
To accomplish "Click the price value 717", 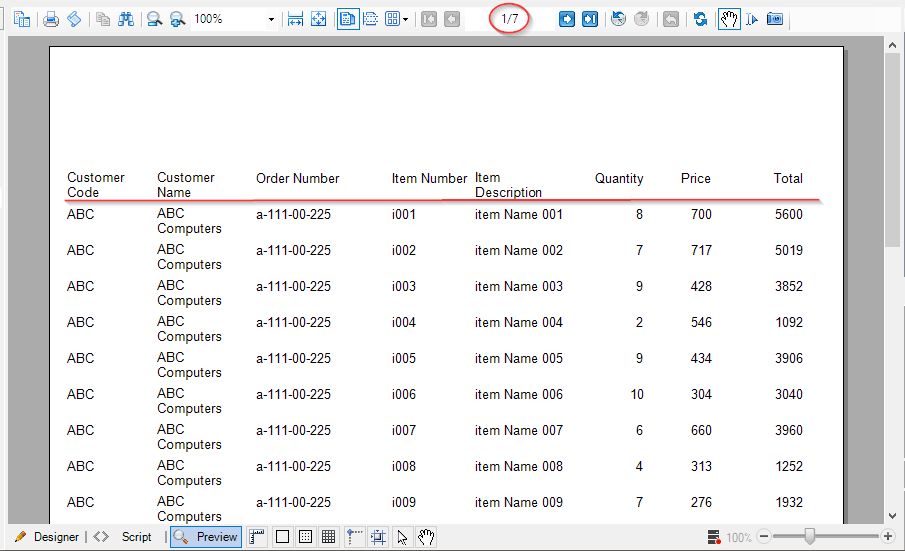I will pyautogui.click(x=701, y=250).
